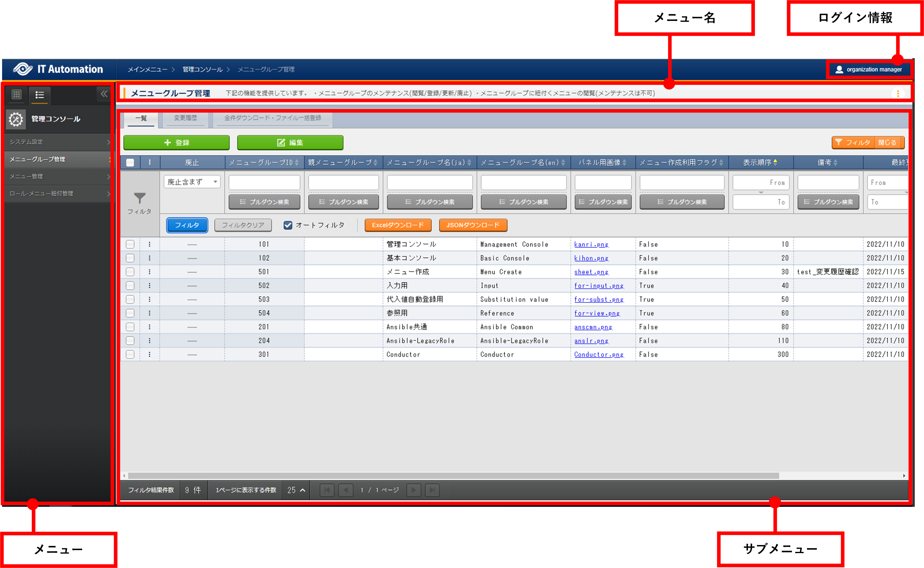Open プルダウン検索 under パネル用画像
This screenshot has width=924, height=568.
point(603,202)
